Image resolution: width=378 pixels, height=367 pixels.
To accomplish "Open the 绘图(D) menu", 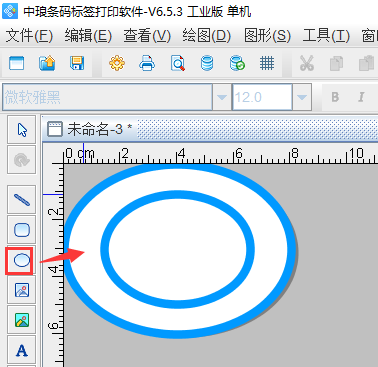I will click(x=206, y=35).
